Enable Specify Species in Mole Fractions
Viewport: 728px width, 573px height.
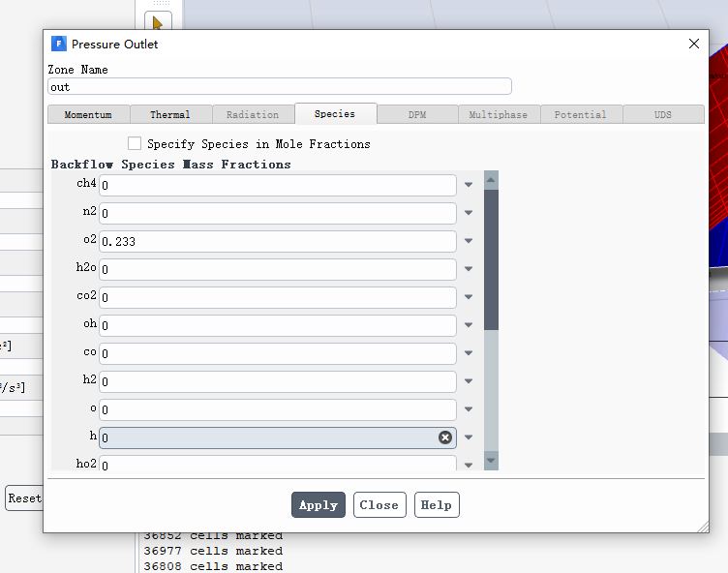(x=135, y=143)
